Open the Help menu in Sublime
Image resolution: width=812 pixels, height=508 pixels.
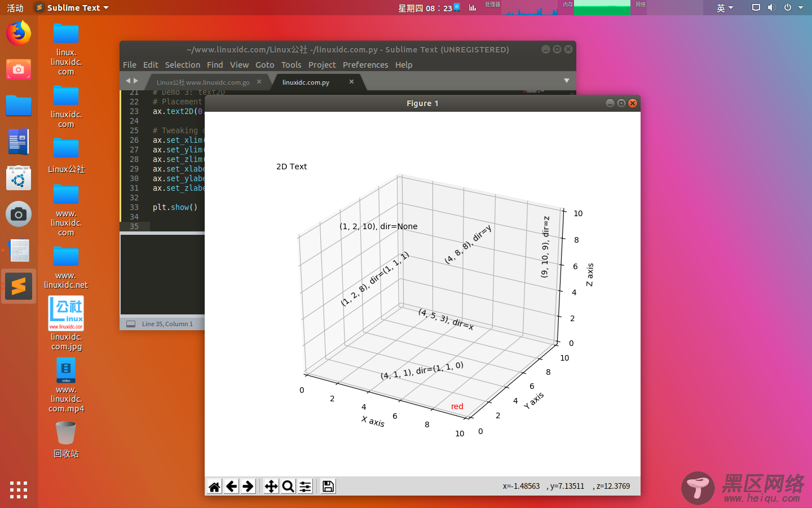point(404,65)
